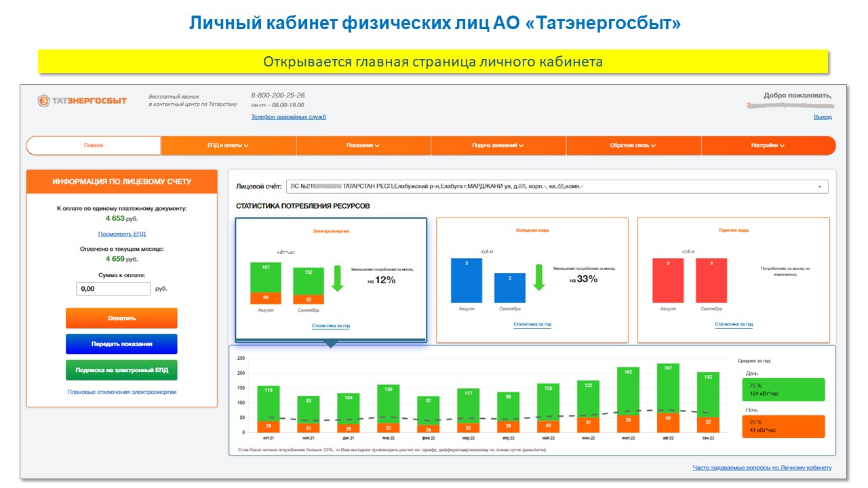The image size is (868, 488).
Task: Click Подписка на электронный ЕПД button
Action: 121,370
